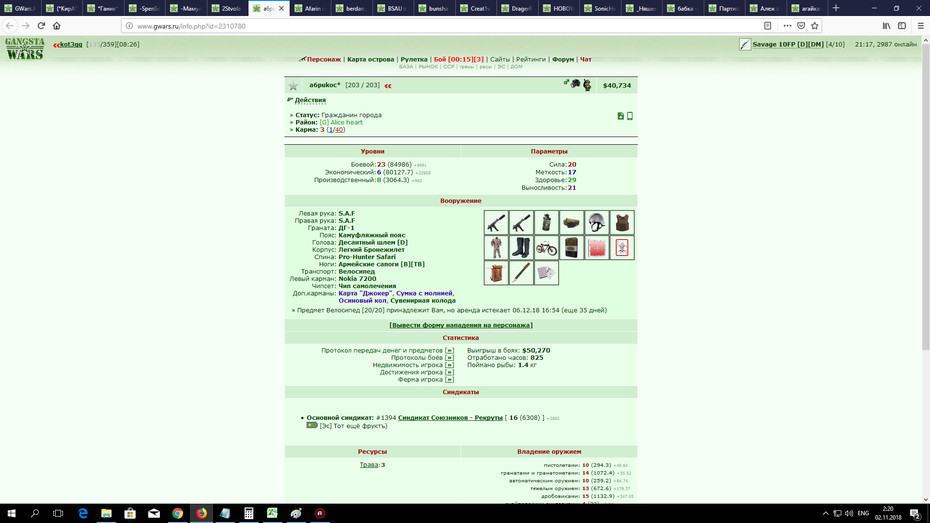The height and width of the screenshot is (523, 930).
Task: Click the Трава resource link
Action: [x=368, y=465]
